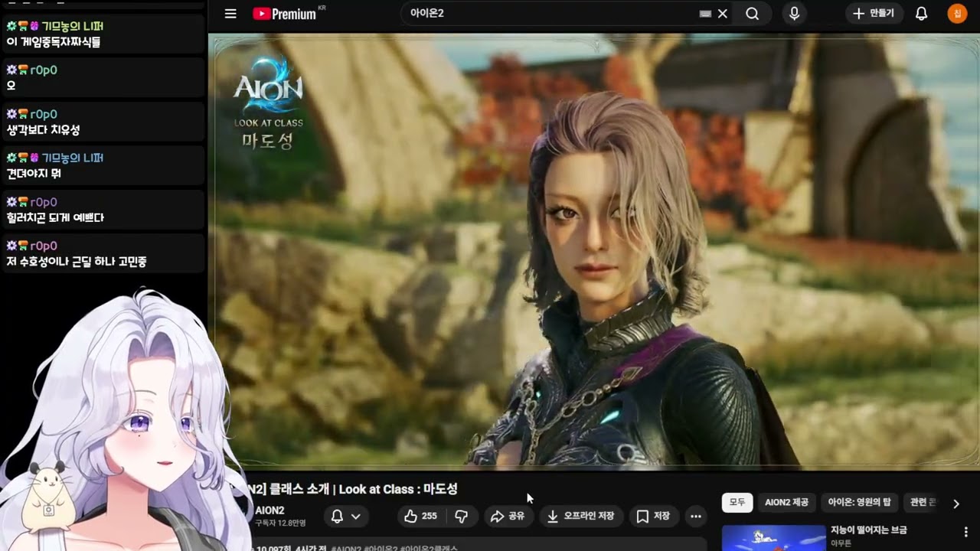Save the video to playlist with 저장
The height and width of the screenshot is (551, 980).
[653, 517]
